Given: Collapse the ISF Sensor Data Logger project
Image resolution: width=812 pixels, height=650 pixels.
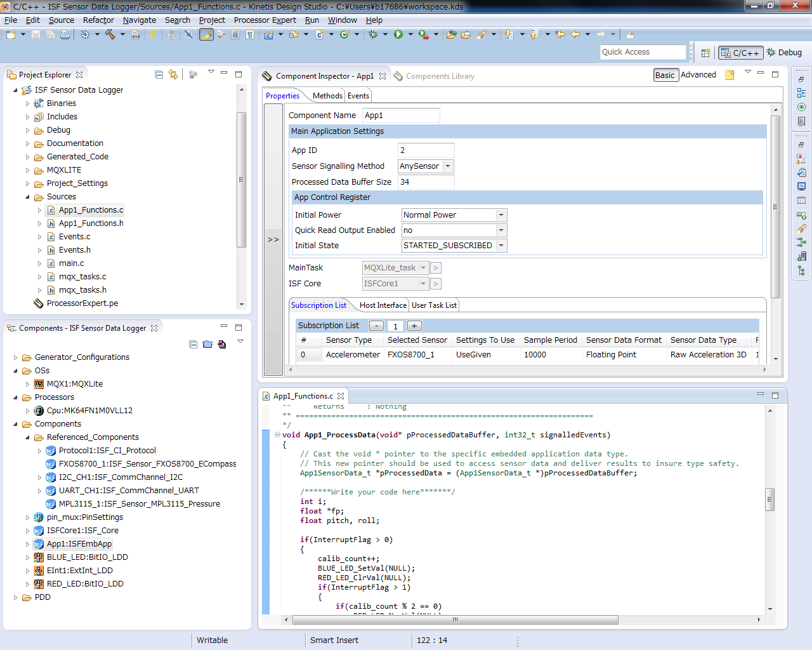Looking at the screenshot, I should pos(15,90).
